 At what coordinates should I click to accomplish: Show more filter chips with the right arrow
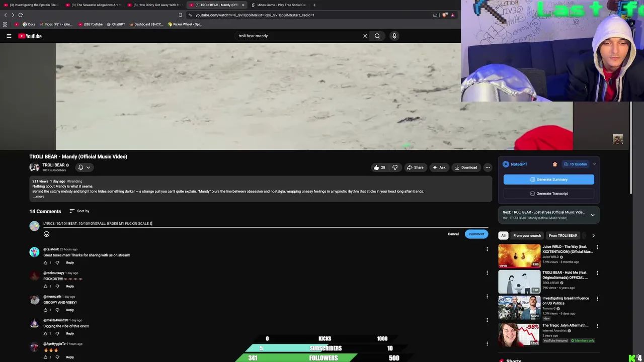click(593, 235)
